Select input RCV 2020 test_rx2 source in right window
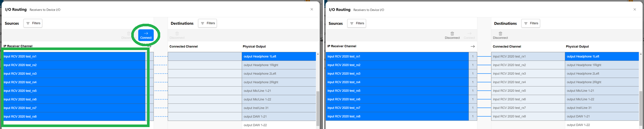The image size is (644, 129). click(x=397, y=65)
